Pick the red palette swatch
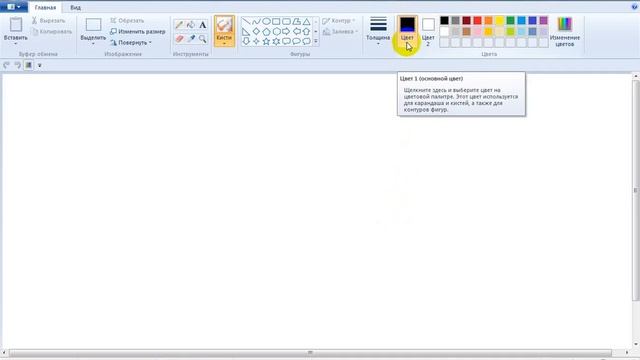 [478, 20]
